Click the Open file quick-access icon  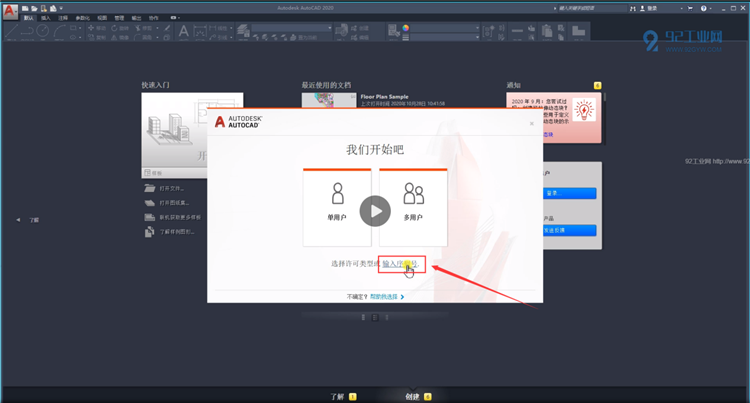click(34, 9)
